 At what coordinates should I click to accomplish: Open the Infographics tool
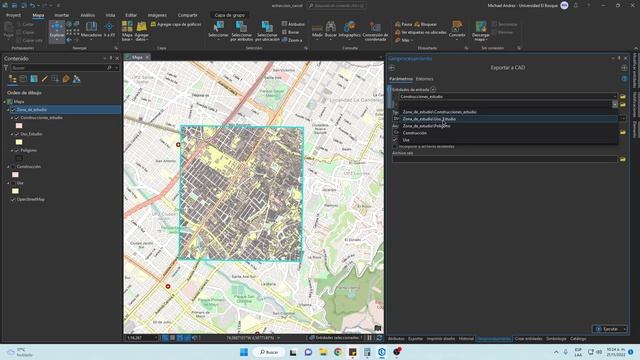click(x=349, y=30)
